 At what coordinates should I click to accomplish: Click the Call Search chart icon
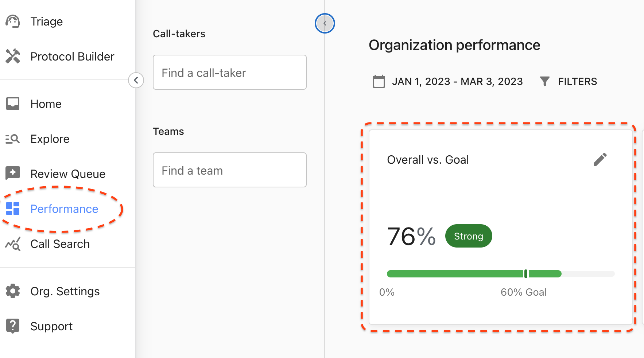tap(13, 244)
